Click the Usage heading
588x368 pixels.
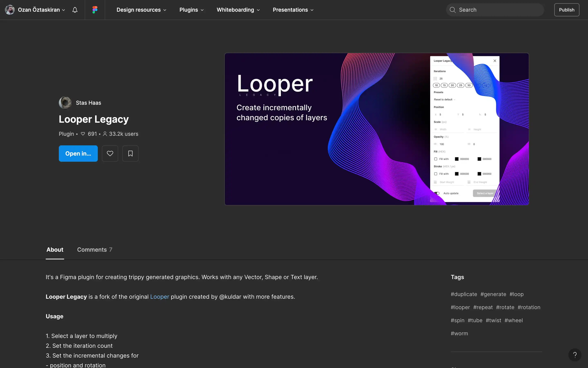point(55,316)
